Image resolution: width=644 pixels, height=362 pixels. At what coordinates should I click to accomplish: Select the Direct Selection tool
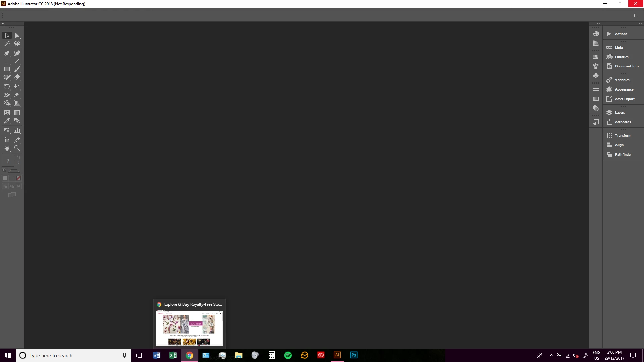coord(17,35)
